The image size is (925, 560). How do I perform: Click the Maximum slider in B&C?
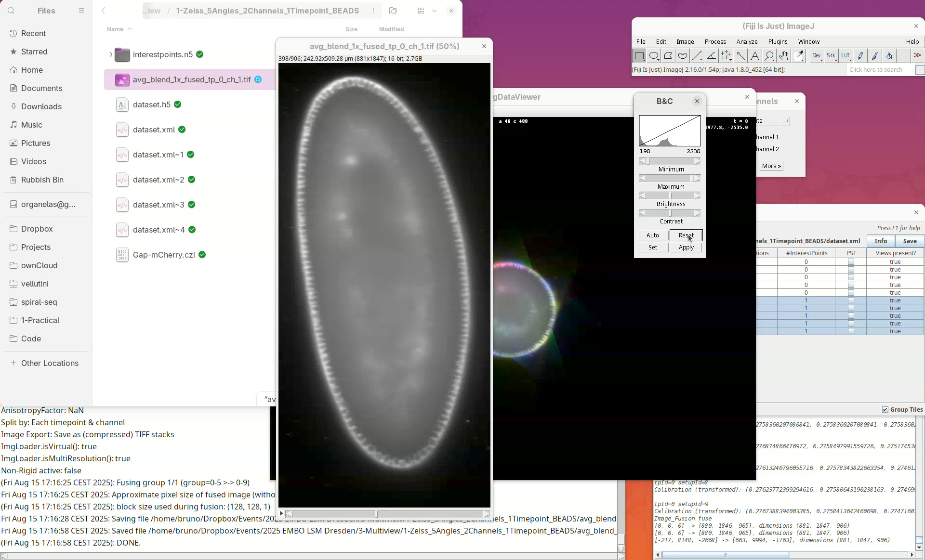pos(670,179)
